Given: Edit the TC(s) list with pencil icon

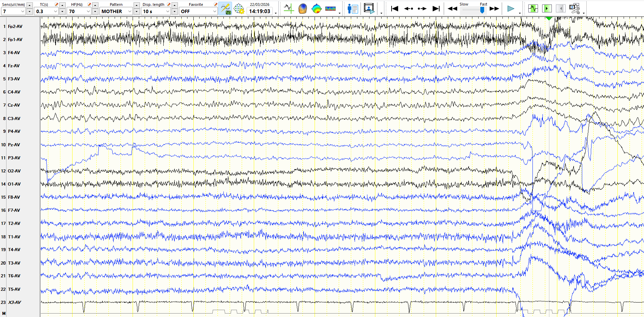Looking at the screenshot, I should (57, 4).
